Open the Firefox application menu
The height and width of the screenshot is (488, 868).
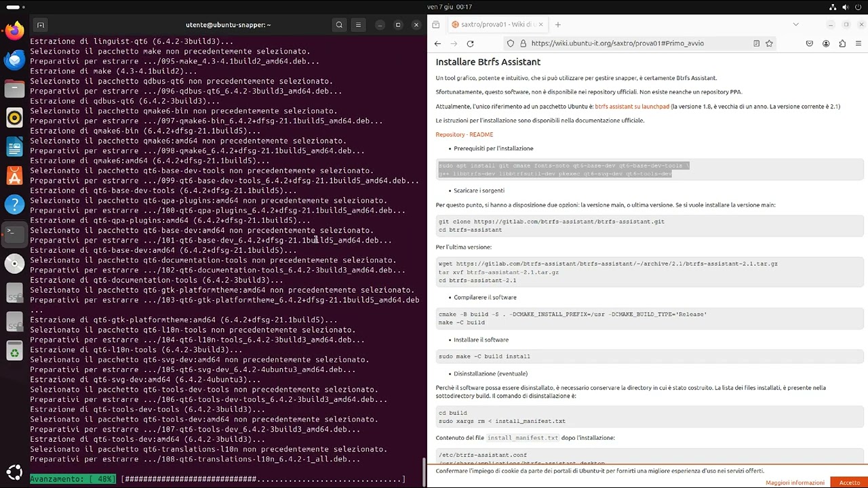pyautogui.click(x=859, y=43)
